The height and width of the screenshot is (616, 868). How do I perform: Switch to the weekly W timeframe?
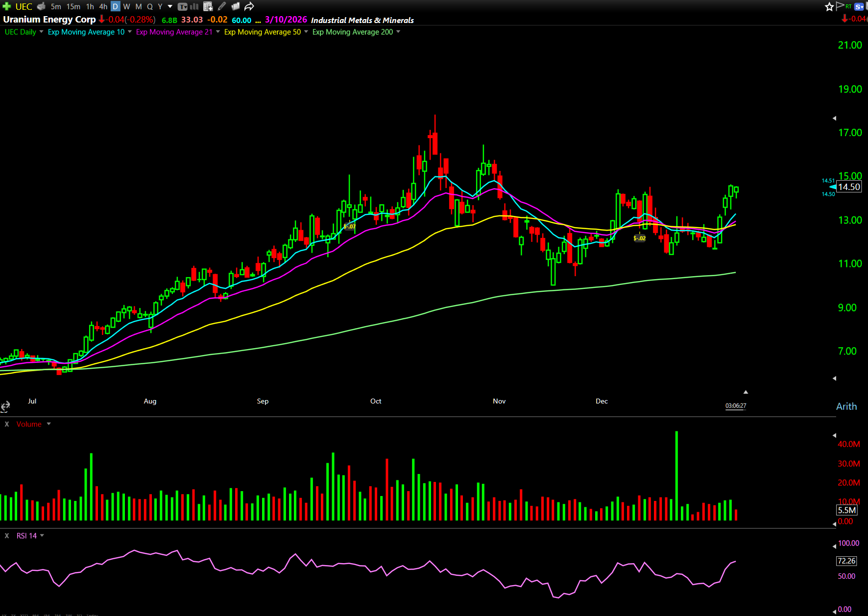126,6
